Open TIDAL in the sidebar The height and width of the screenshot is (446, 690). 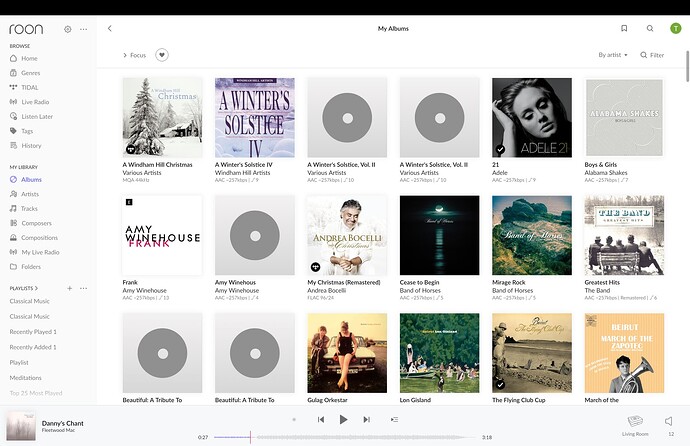pyautogui.click(x=25, y=87)
